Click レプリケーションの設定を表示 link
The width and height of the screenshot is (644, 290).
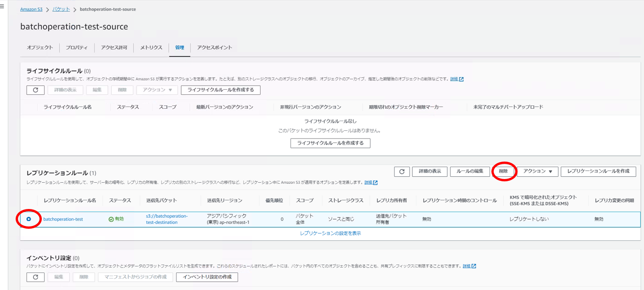click(330, 233)
